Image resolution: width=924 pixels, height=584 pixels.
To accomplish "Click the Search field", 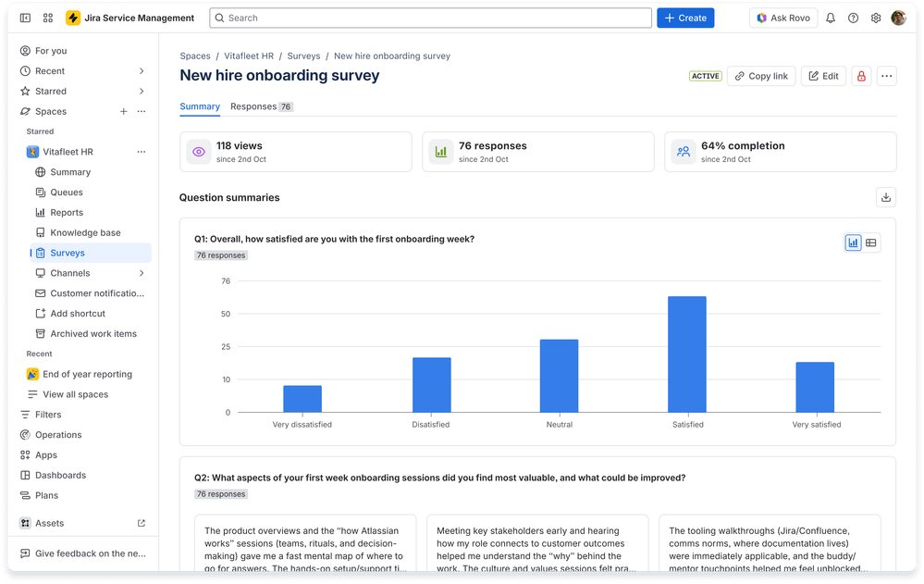I will tap(430, 18).
